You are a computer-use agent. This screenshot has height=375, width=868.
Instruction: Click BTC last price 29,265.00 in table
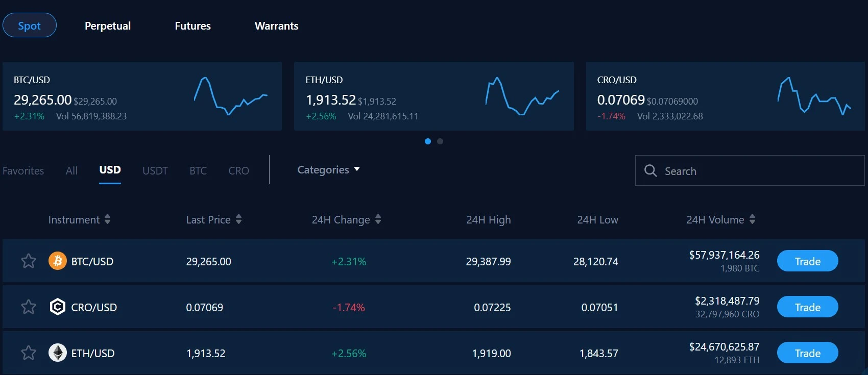208,261
